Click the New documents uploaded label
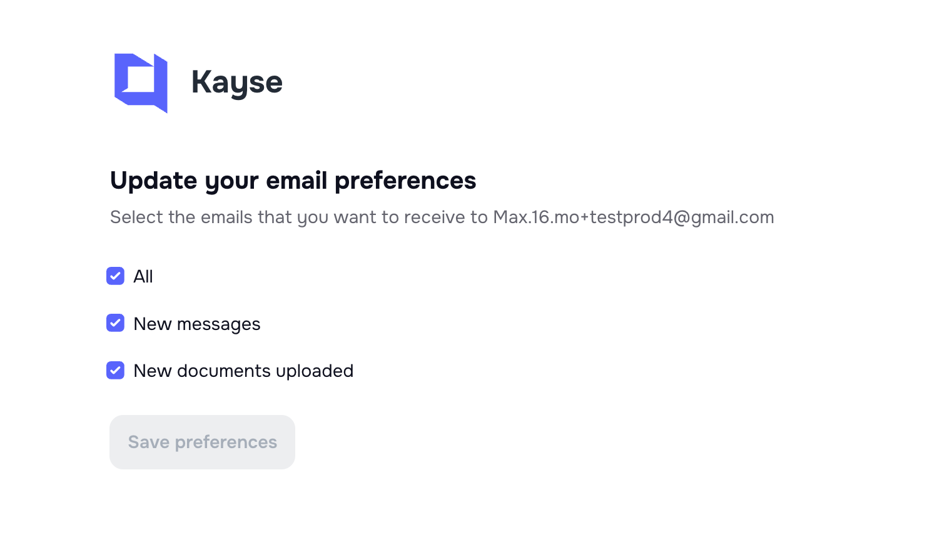 243,371
